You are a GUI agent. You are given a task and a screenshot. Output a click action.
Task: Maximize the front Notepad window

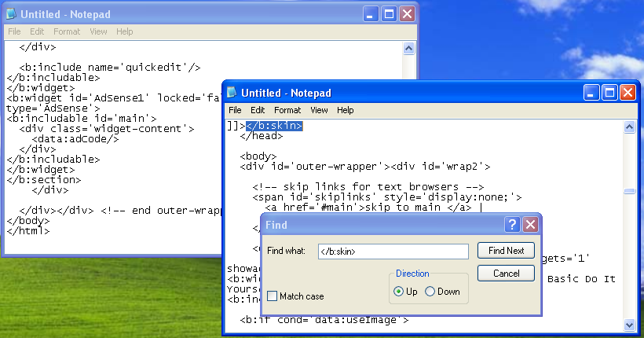[609, 93]
